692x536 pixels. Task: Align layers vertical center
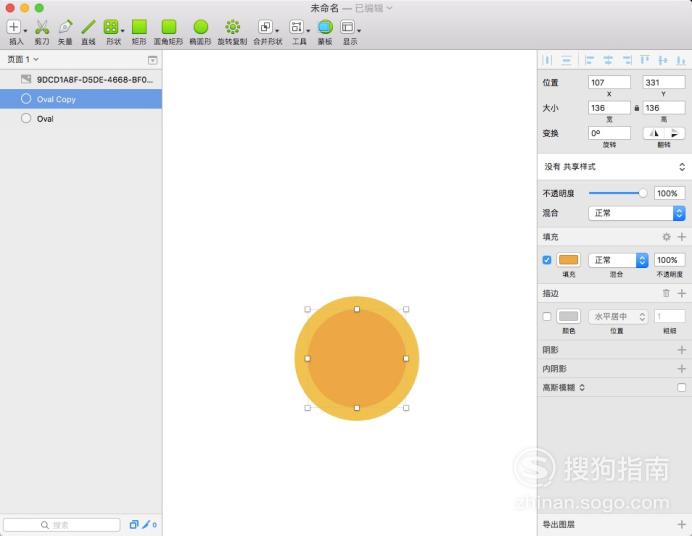click(x=663, y=60)
